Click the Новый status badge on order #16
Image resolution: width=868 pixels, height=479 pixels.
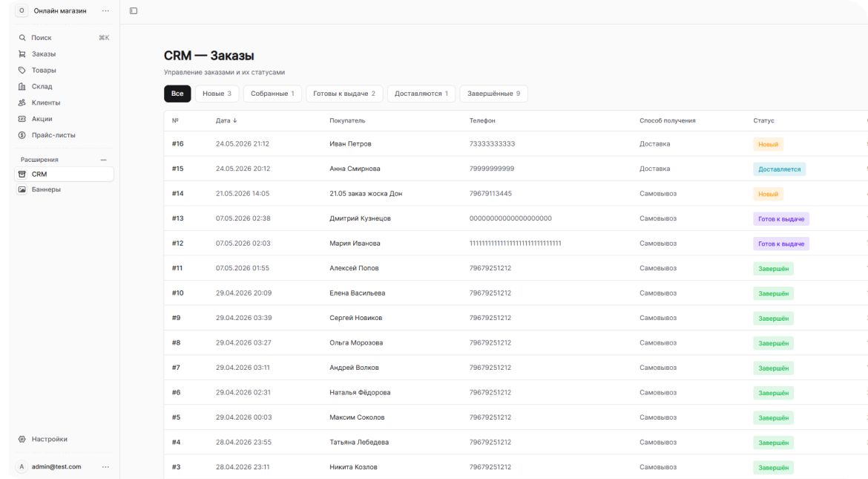tap(768, 144)
